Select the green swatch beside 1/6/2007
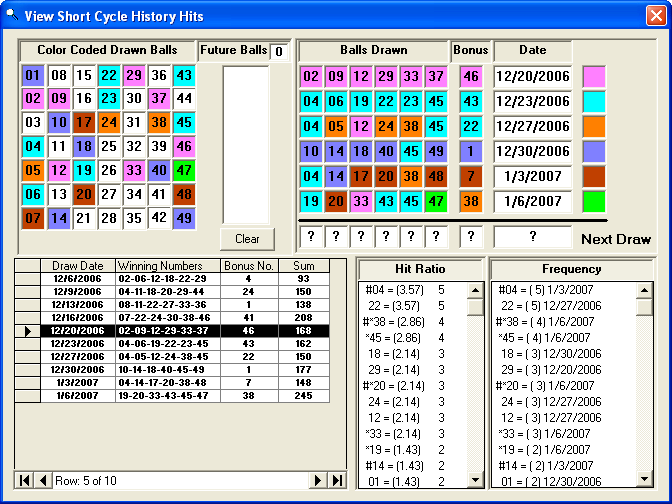The width and height of the screenshot is (672, 504). coord(595,202)
